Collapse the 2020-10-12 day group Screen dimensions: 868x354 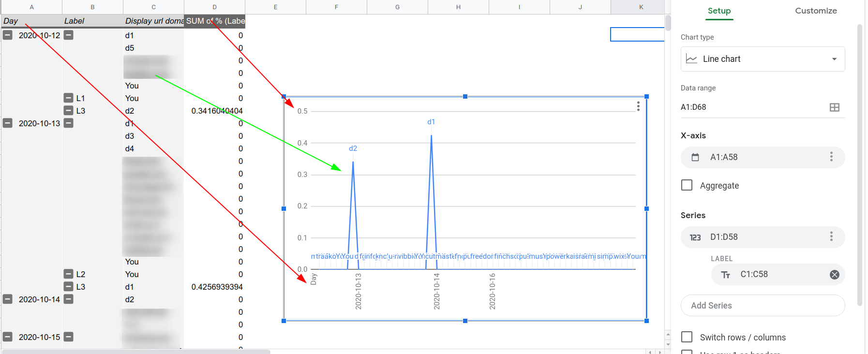8,35
